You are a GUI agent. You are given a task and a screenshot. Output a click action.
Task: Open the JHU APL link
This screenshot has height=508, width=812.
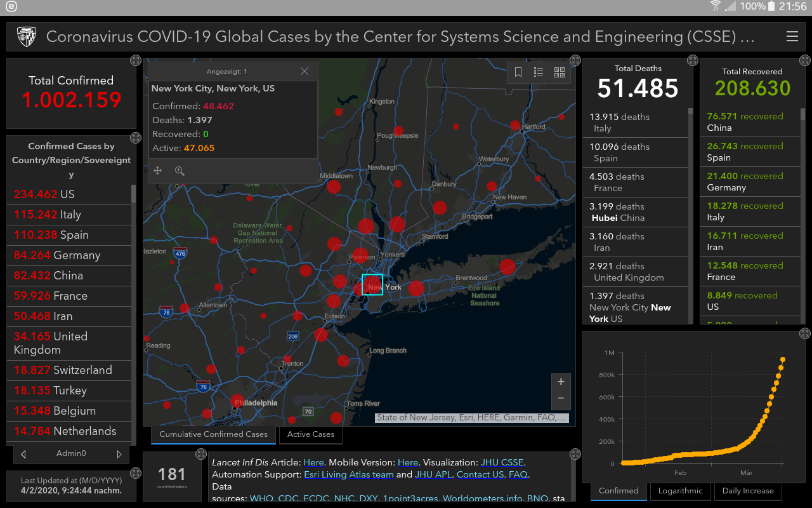tap(433, 474)
